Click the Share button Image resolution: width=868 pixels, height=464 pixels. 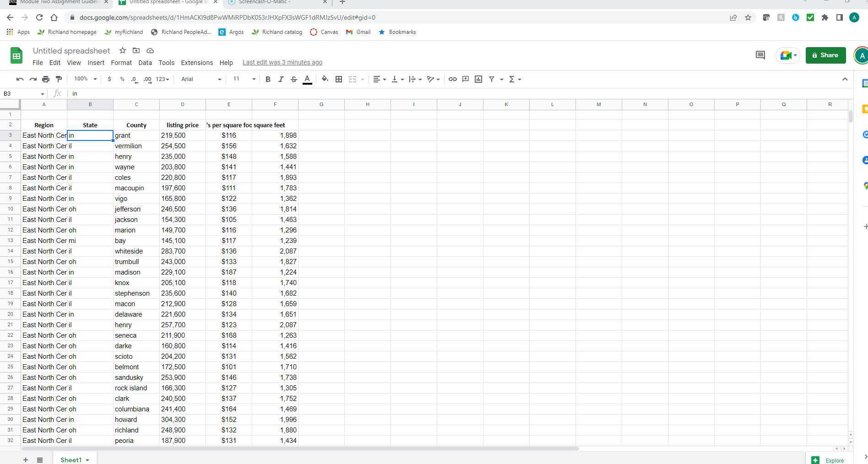pyautogui.click(x=825, y=55)
